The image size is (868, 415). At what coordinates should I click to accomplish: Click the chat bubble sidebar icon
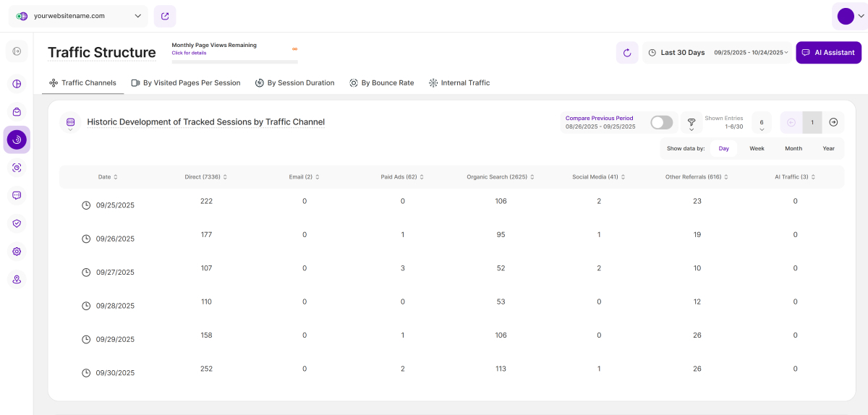click(17, 195)
